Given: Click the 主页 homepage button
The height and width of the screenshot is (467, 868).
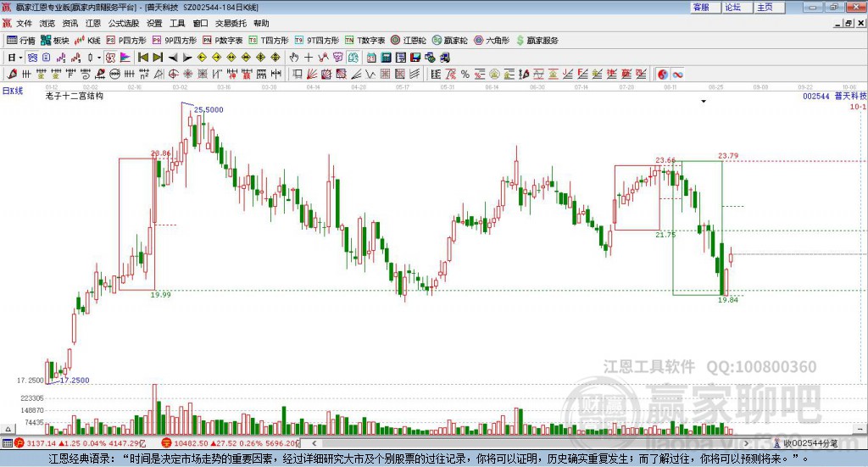Looking at the screenshot, I should [x=769, y=7].
